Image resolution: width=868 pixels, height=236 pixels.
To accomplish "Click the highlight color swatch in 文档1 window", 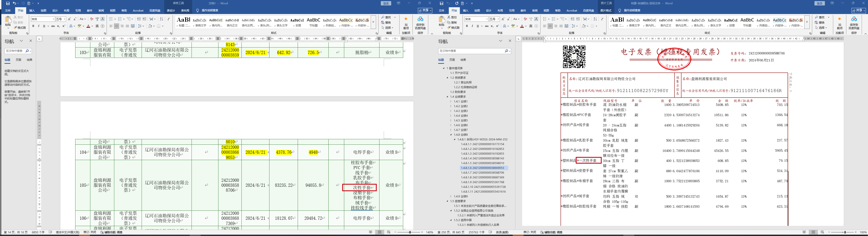I will pyautogui.click(x=80, y=26).
